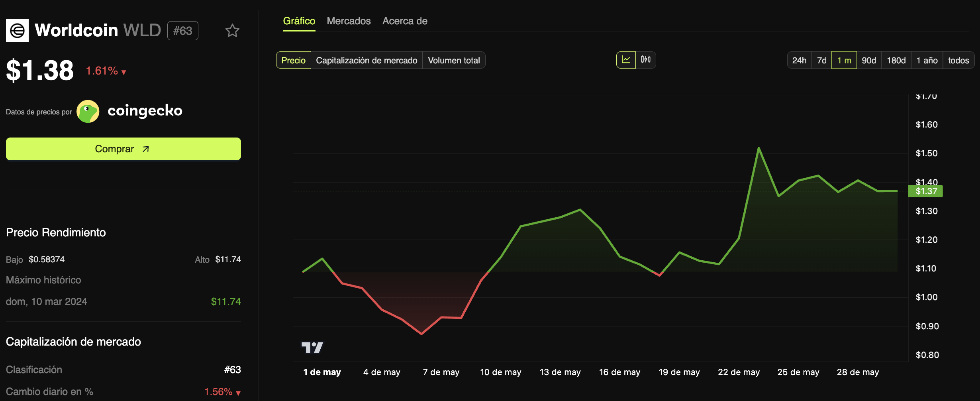Click the $1.50 price axis label
This screenshot has height=401, width=980.
click(x=927, y=153)
